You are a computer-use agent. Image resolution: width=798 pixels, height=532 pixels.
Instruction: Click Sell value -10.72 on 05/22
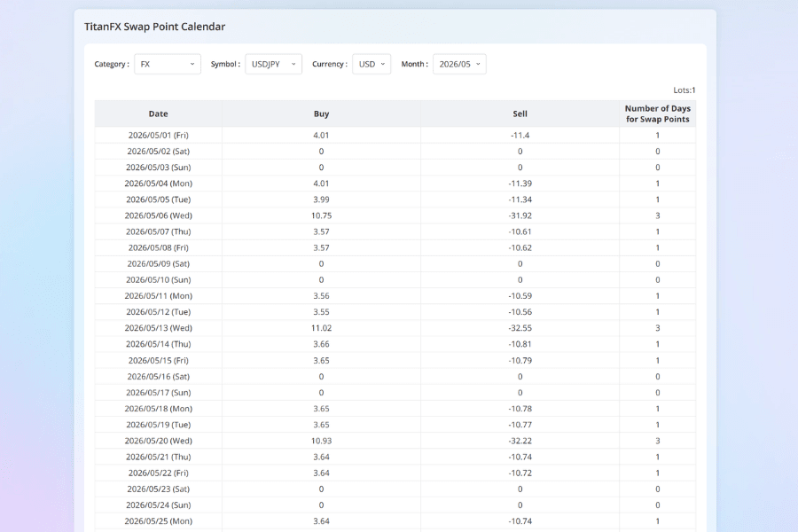click(x=520, y=473)
